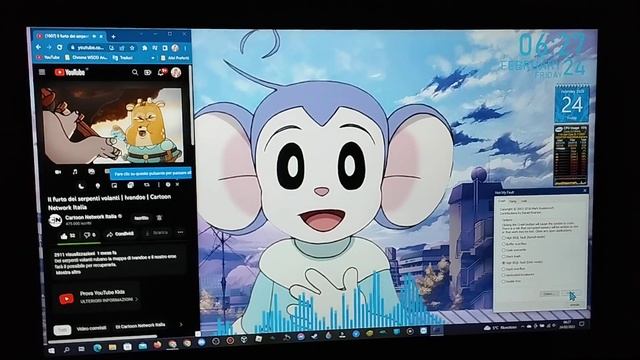
Task: Switch to the Crash tab in NotMyFault
Action: click(x=502, y=201)
